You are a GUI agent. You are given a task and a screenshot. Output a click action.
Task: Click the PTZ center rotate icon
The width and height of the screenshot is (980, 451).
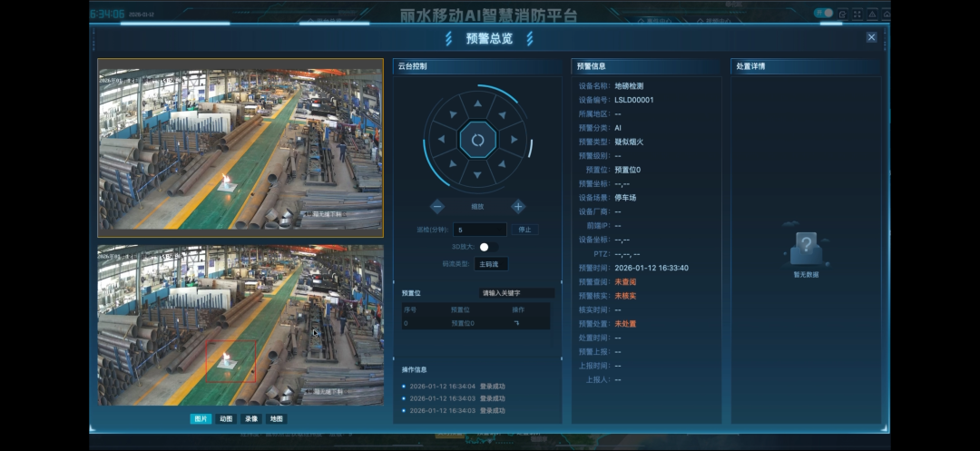[x=477, y=140]
